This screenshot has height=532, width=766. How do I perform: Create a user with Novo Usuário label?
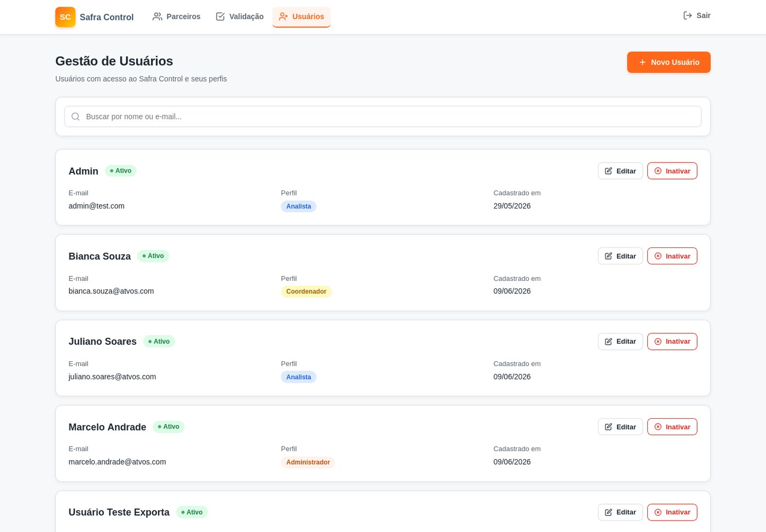pos(675,62)
